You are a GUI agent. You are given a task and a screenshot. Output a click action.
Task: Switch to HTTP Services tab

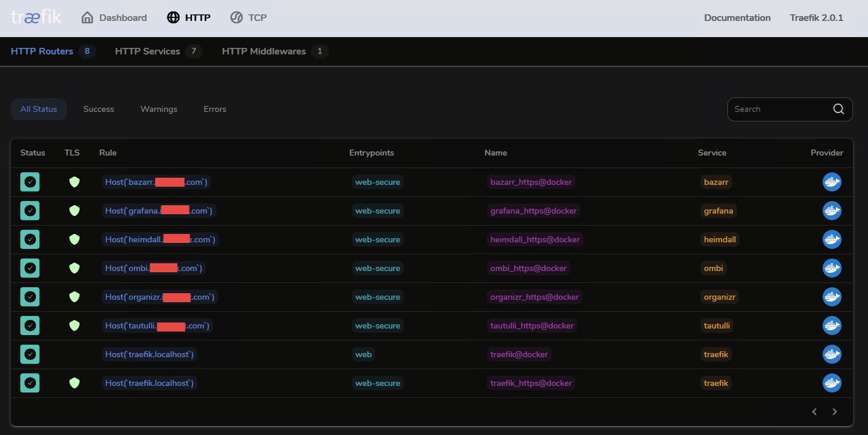pos(159,51)
